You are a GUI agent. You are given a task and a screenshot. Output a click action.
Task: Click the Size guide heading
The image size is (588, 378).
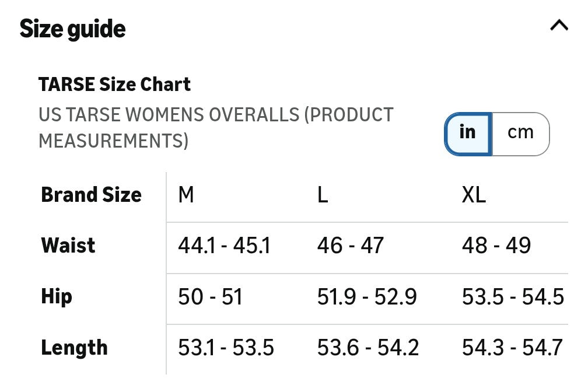pyautogui.click(x=73, y=29)
